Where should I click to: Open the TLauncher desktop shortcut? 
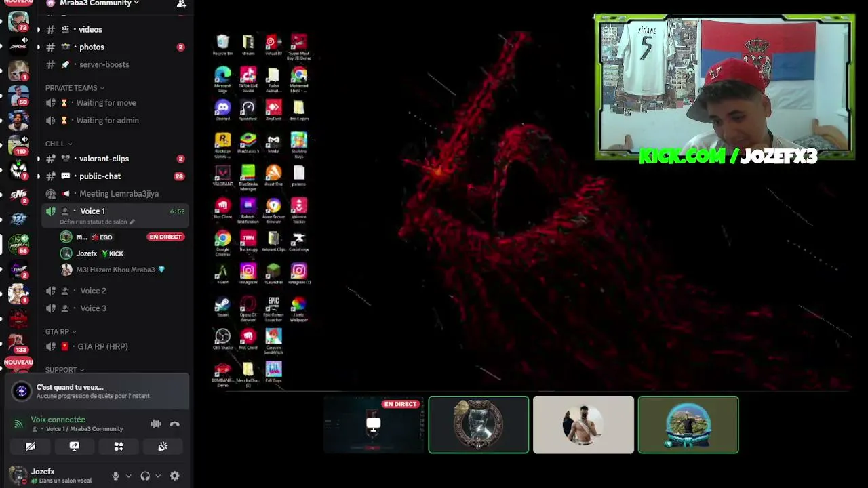point(273,274)
